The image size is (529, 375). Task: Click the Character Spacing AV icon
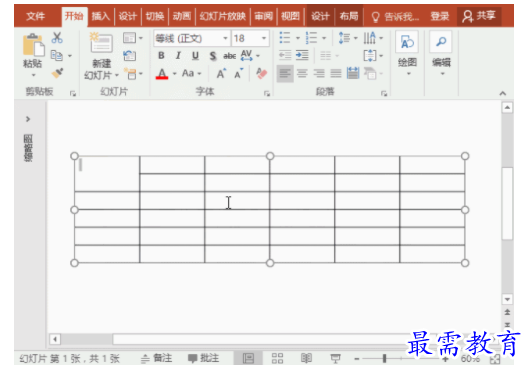pos(246,55)
